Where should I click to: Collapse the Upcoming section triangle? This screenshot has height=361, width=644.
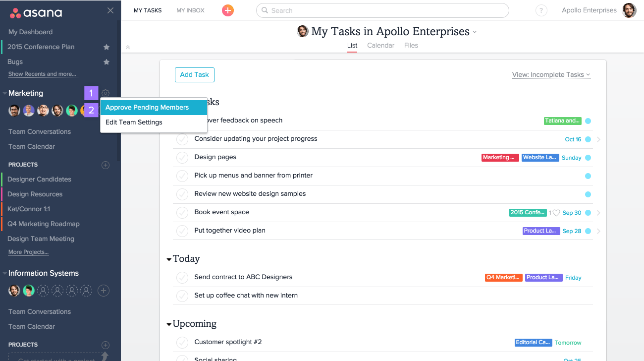169,324
